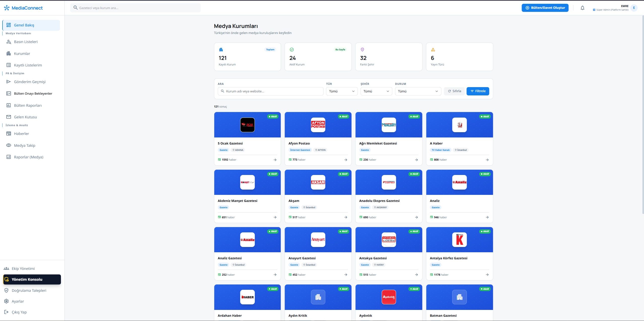644x321 pixels.
Task: Expand the Durum dropdown
Action: pos(418,91)
